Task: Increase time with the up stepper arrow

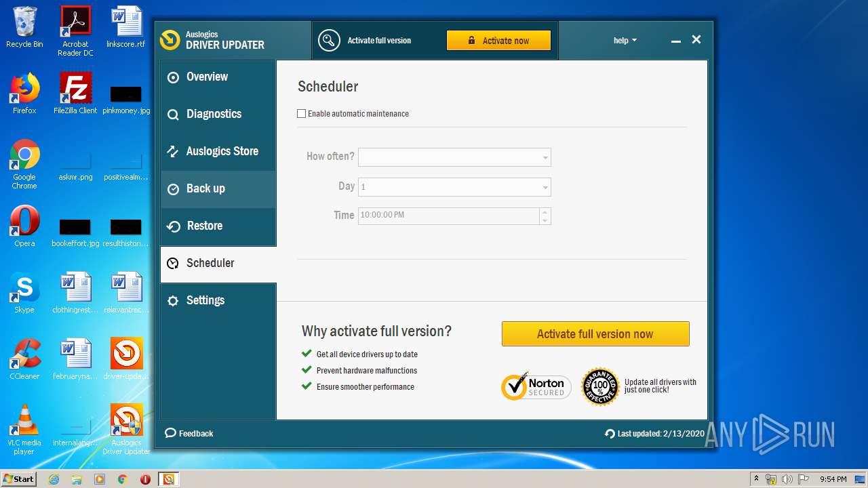Action: click(x=545, y=211)
